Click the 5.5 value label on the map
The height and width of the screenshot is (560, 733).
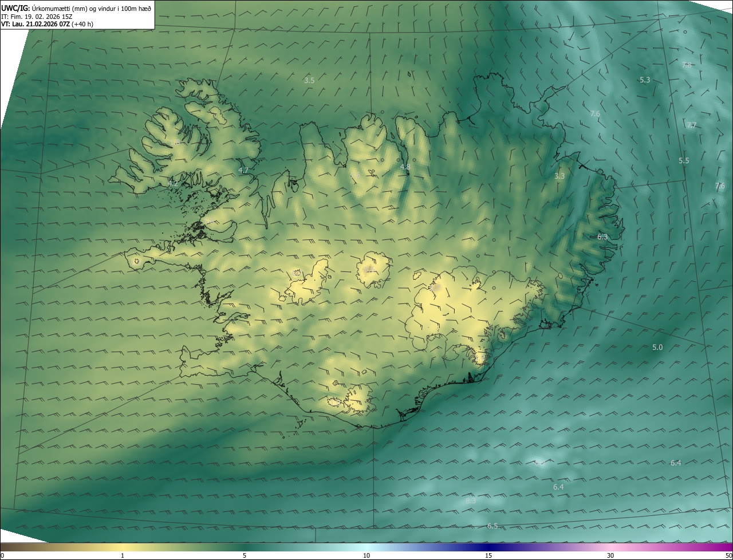point(684,161)
